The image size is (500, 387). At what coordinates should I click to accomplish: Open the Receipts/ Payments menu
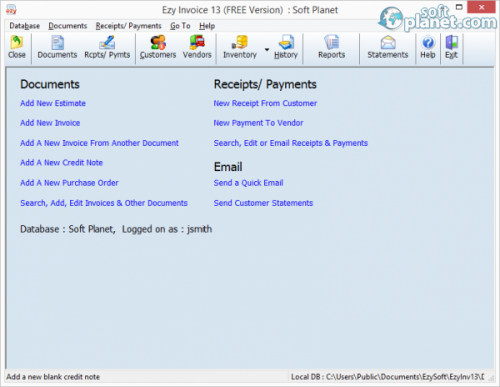pyautogui.click(x=128, y=26)
